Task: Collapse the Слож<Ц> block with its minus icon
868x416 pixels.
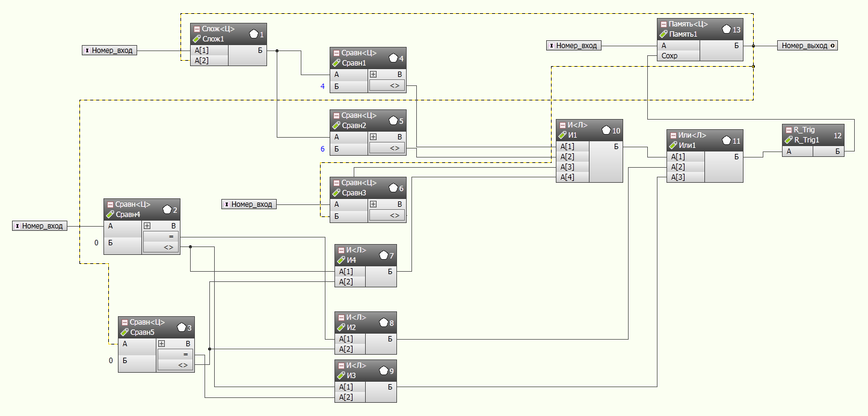Action: point(197,29)
